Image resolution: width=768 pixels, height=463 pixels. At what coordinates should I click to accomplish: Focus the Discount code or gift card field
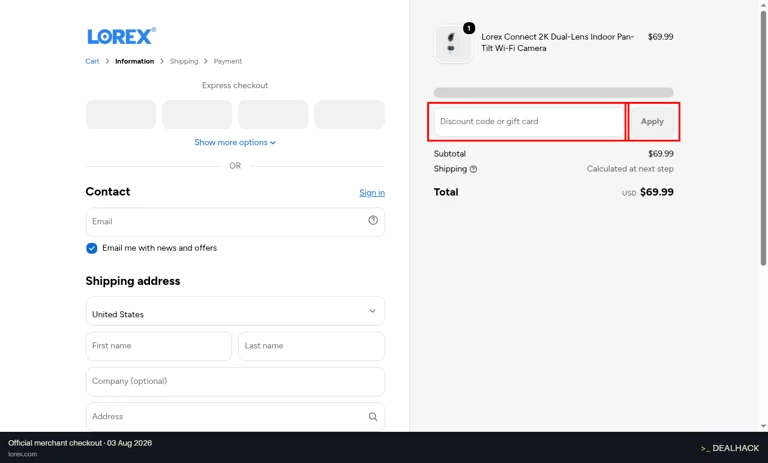(529, 122)
